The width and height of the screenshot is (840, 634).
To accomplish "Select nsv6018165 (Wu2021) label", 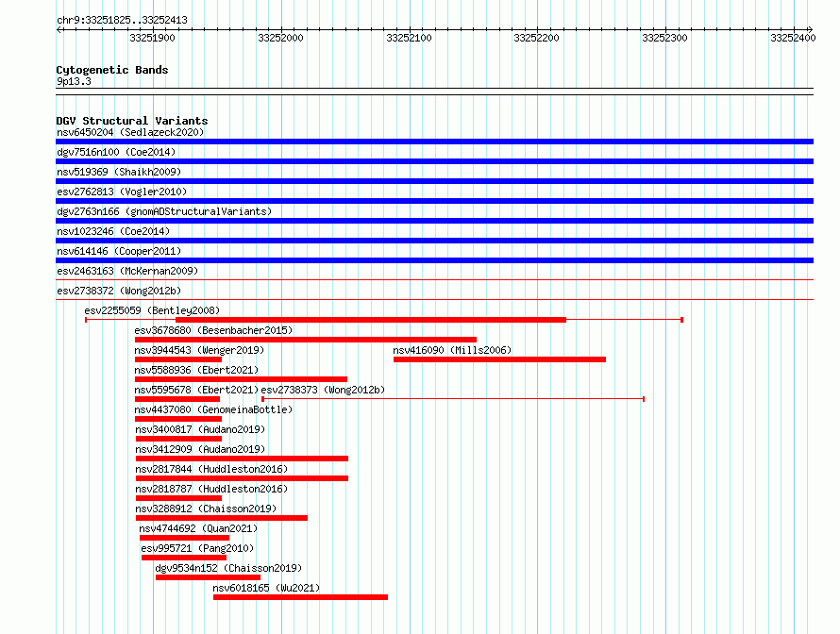I will click(266, 588).
